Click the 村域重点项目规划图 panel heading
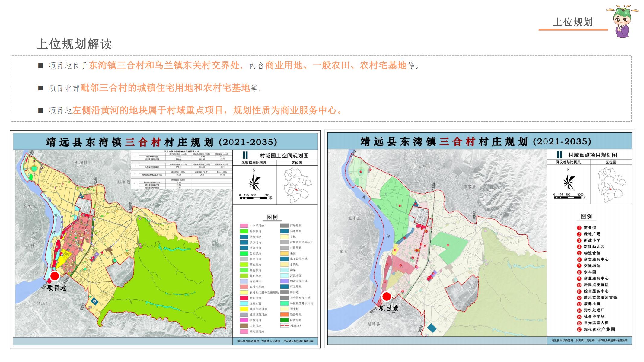 click(592, 155)
